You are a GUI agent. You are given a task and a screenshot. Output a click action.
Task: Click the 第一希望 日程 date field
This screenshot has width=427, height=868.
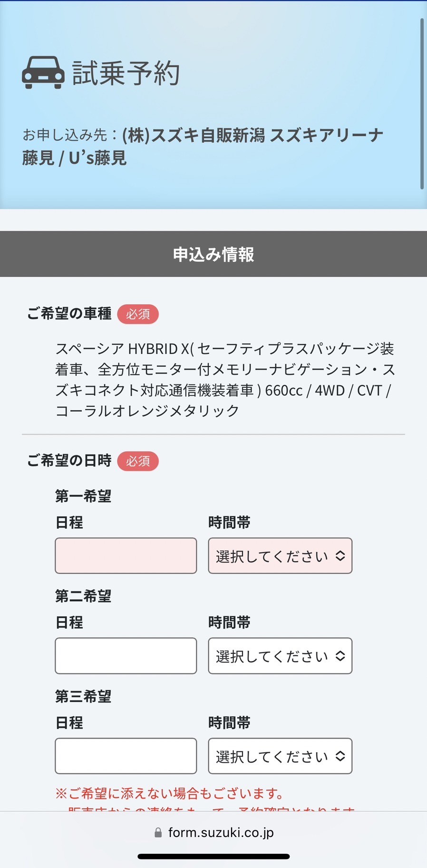126,556
